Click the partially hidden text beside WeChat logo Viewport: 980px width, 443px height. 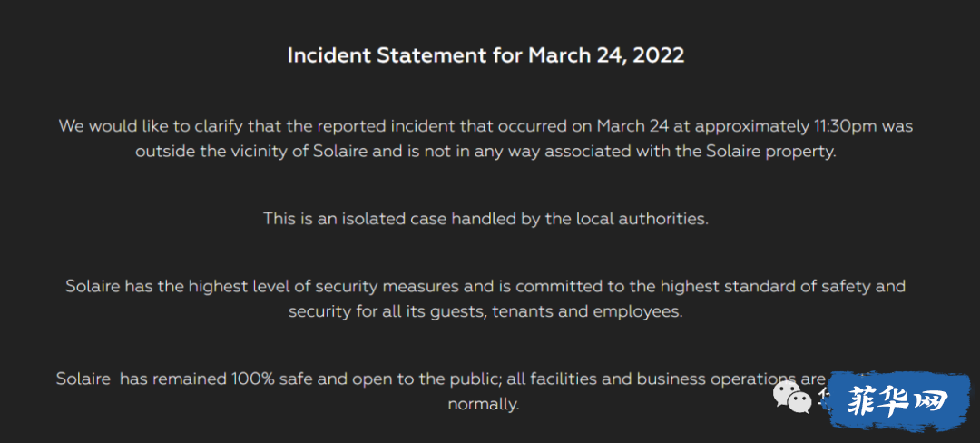824,398
